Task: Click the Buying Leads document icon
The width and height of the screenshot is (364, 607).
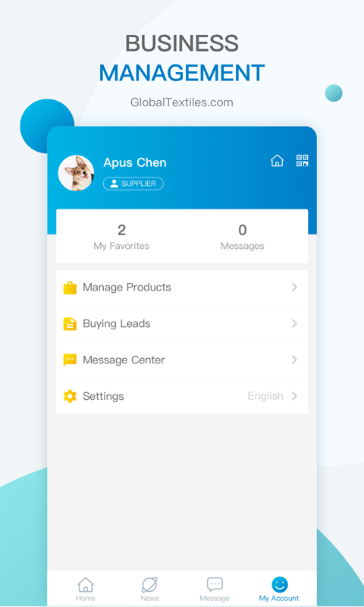Action: click(70, 324)
